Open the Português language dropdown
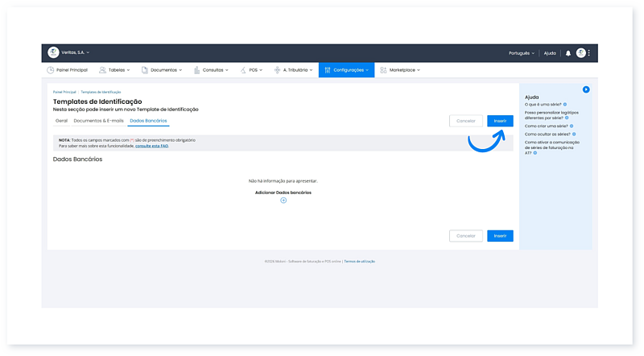The image size is (644, 356). [522, 53]
